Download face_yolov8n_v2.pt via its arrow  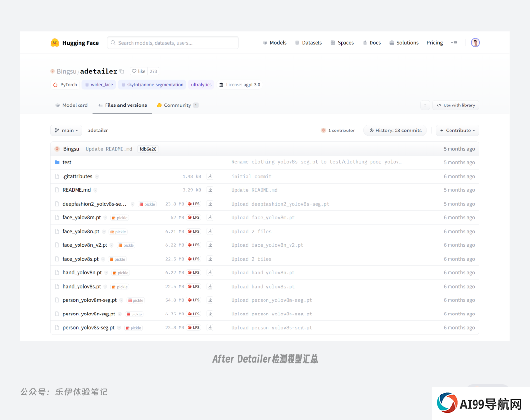point(210,245)
